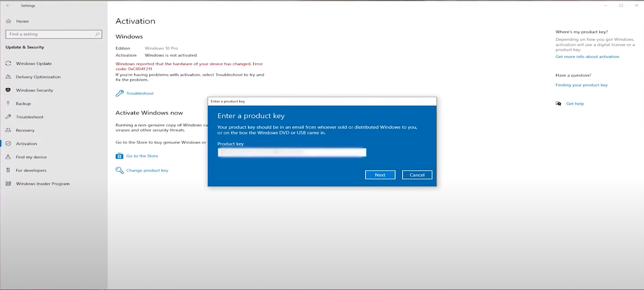Click the Windows is not activated status
Viewport: 644px width, 290px height.
pyautogui.click(x=171, y=55)
